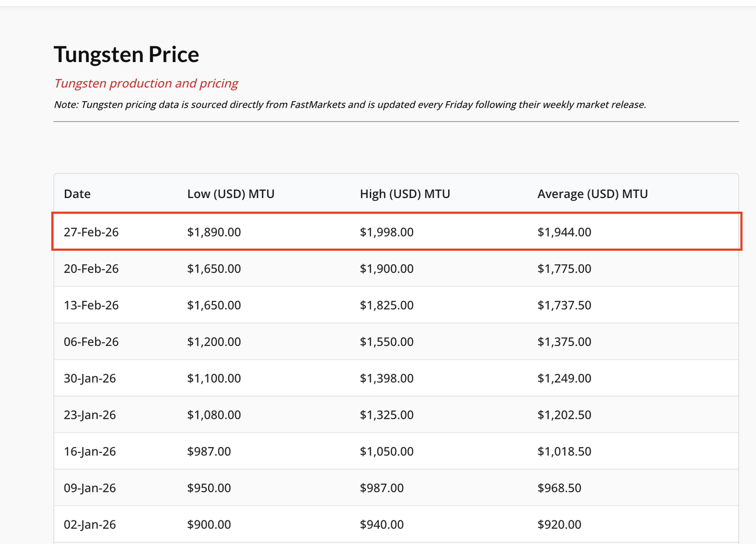The width and height of the screenshot is (756, 544).
Task: Click the $920.00 average price cell
Action: 559,526
